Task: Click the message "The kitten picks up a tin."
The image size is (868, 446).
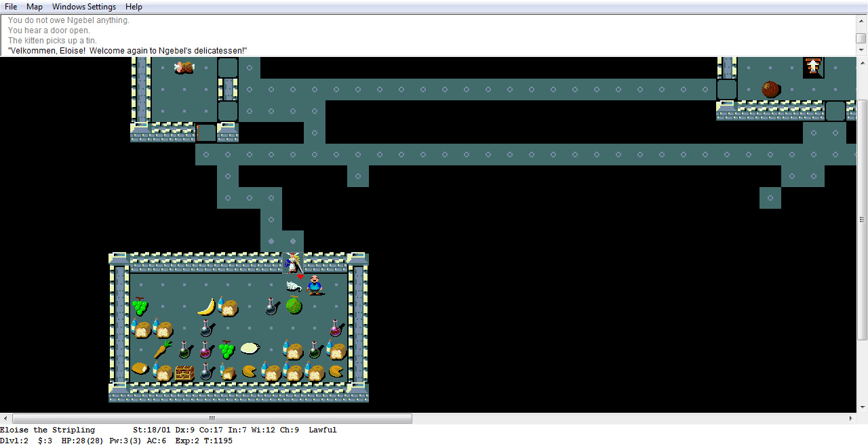Action: coord(52,41)
